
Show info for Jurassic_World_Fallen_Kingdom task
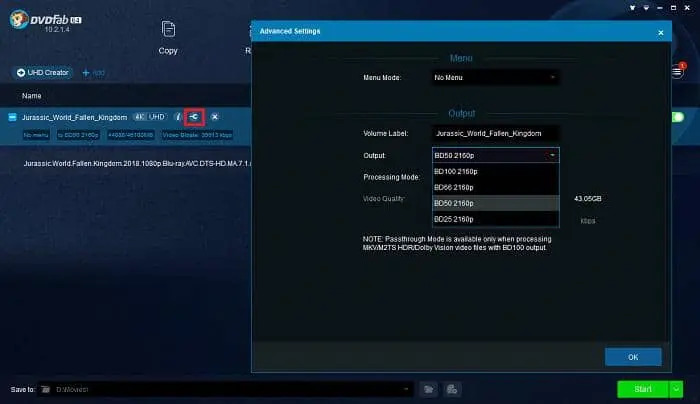(178, 117)
